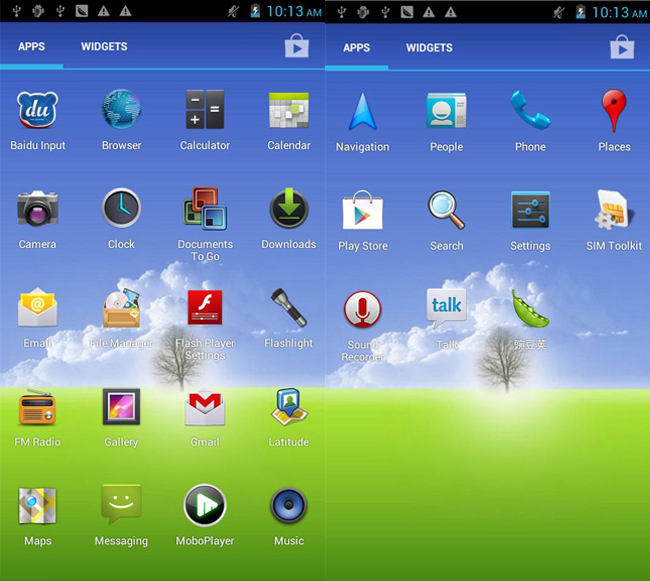Open the Maps app
The height and width of the screenshot is (581, 650).
(x=37, y=506)
